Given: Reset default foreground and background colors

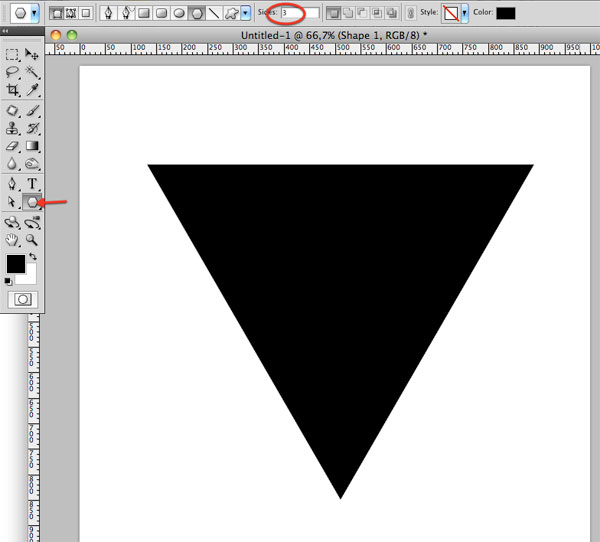Looking at the screenshot, I should tap(8, 282).
